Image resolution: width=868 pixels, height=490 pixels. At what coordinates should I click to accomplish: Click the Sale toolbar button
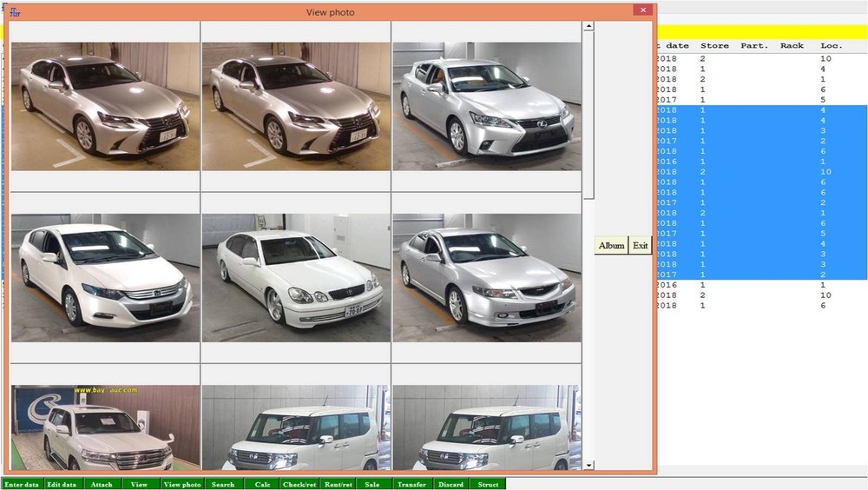point(372,484)
